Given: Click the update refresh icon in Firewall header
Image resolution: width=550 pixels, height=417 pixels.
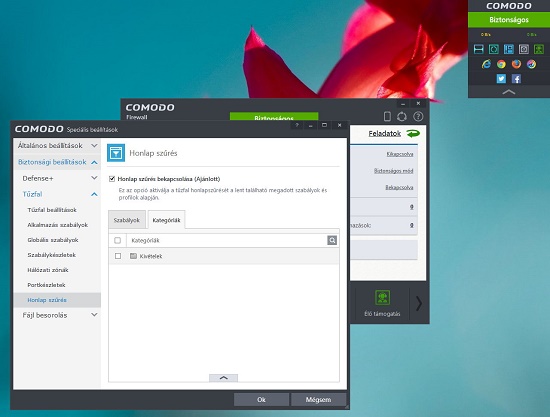Looking at the screenshot, I should pos(402,117).
